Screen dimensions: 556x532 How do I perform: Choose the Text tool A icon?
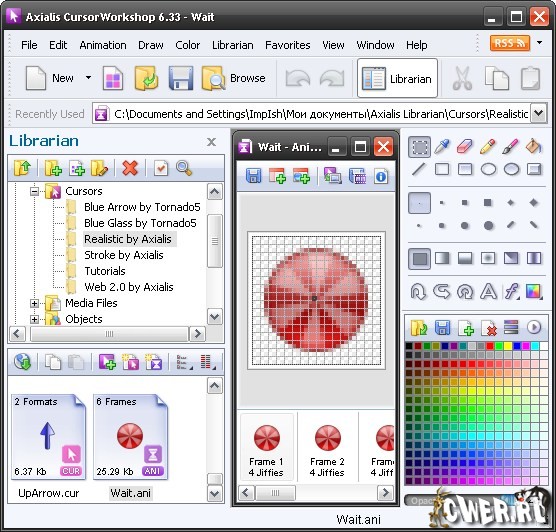(x=488, y=292)
